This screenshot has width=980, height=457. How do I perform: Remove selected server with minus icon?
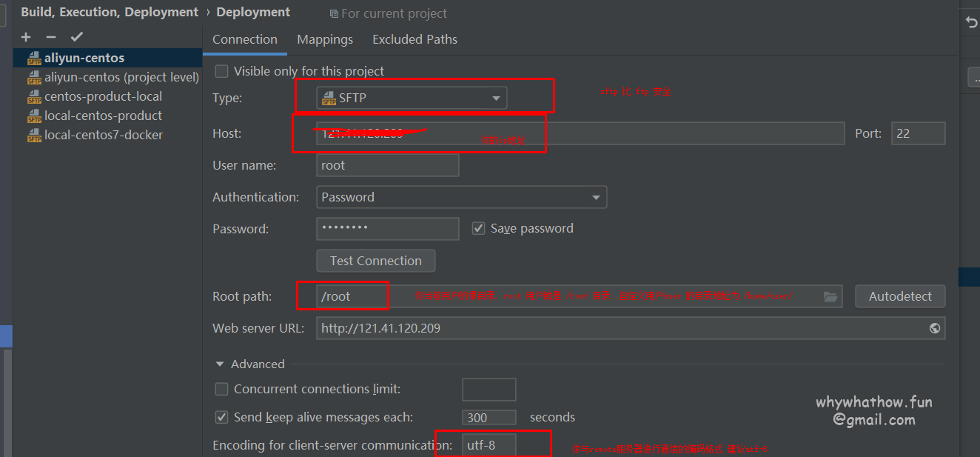tap(50, 37)
